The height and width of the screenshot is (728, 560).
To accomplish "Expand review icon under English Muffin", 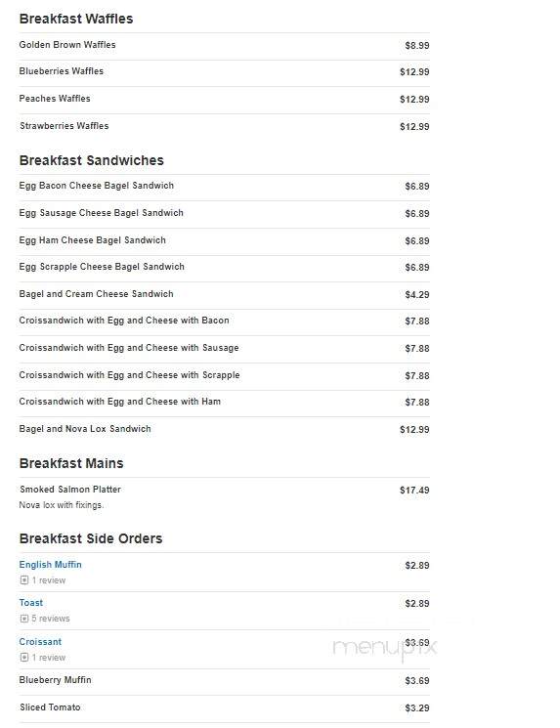I will coord(24,580).
